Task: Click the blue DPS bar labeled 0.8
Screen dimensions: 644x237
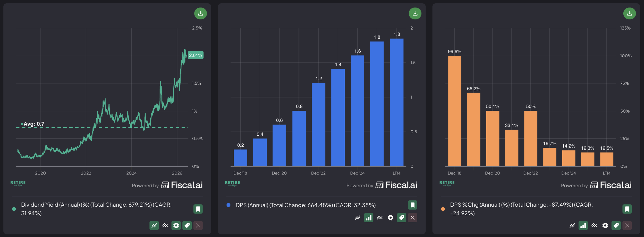Action: (299, 138)
